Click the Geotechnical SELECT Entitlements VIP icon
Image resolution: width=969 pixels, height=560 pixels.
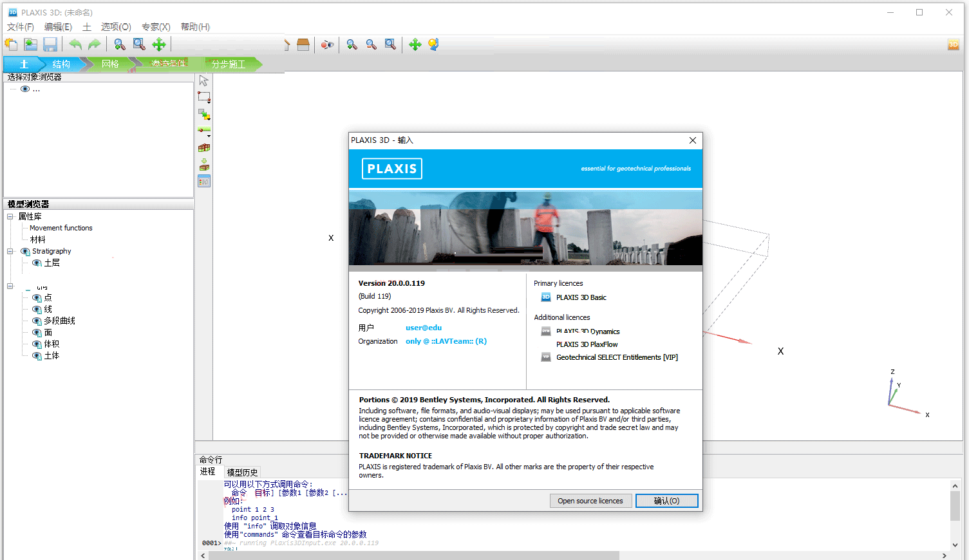546,357
